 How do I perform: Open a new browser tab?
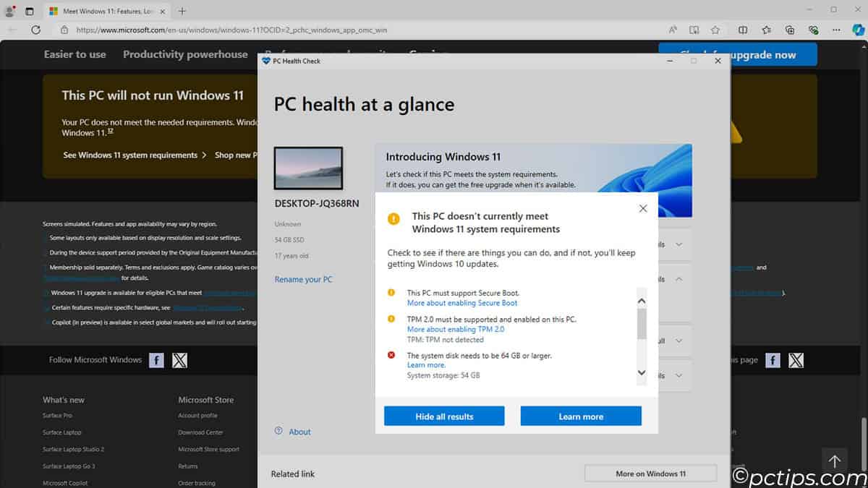click(182, 11)
